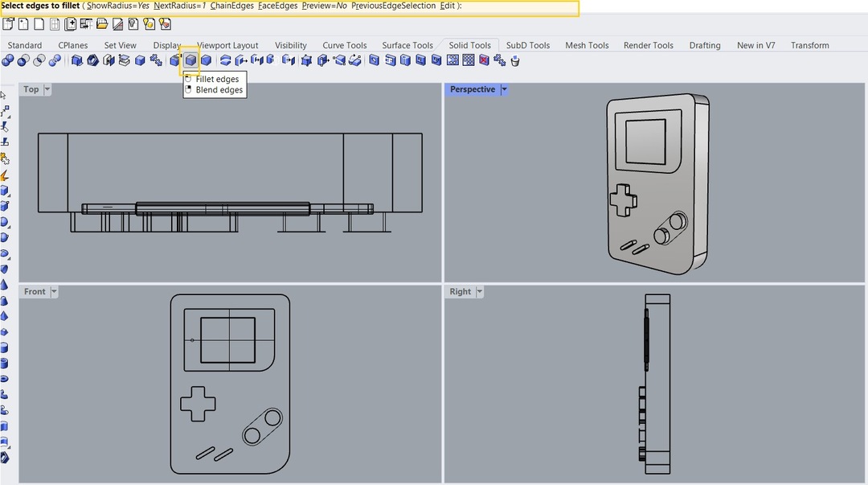Select the Box tool in left sidebar
868x485 pixels.
[5, 191]
